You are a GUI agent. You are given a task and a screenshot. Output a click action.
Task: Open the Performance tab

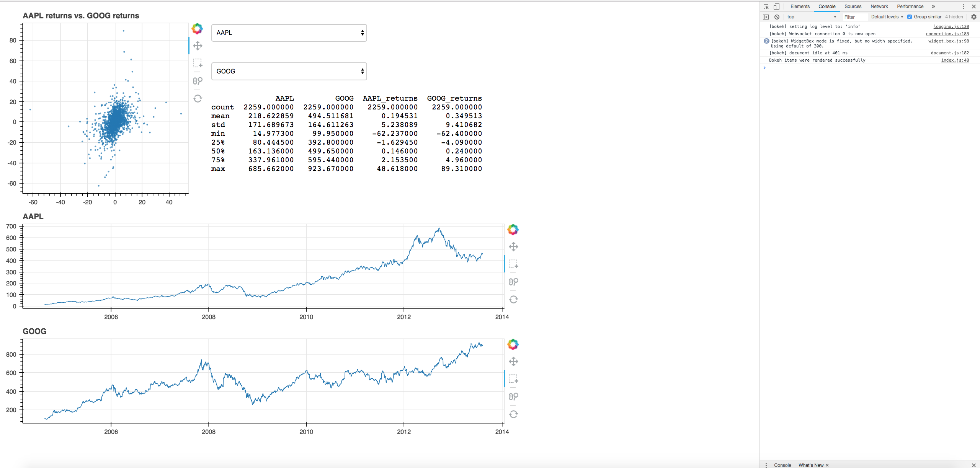tap(910, 7)
